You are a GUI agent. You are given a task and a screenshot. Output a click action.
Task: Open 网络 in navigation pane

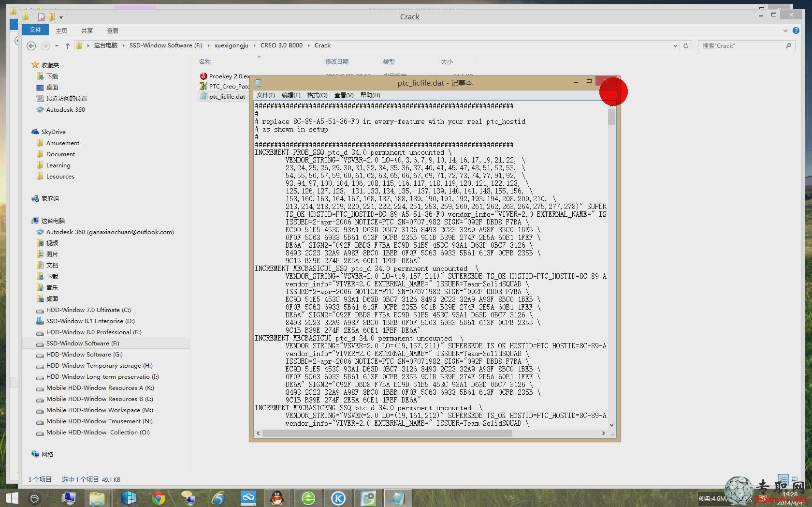(x=42, y=454)
